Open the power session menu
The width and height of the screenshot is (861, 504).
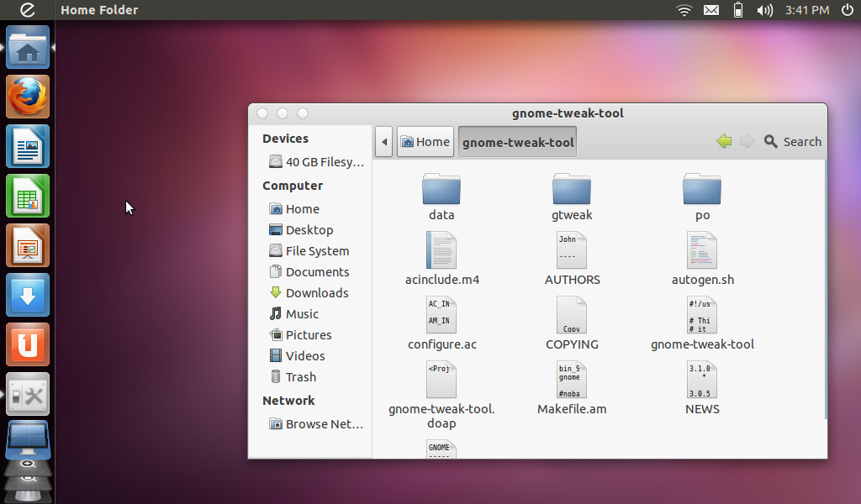click(848, 10)
